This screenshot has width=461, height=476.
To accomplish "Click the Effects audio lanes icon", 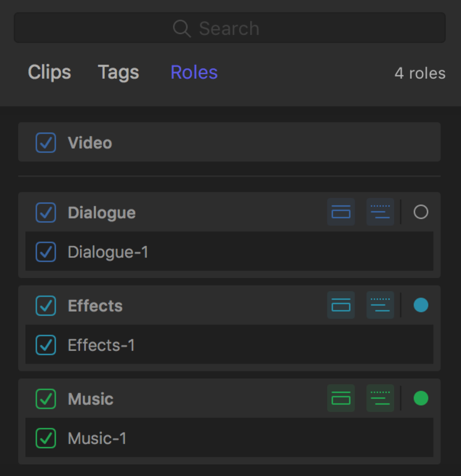I will pos(341,305).
